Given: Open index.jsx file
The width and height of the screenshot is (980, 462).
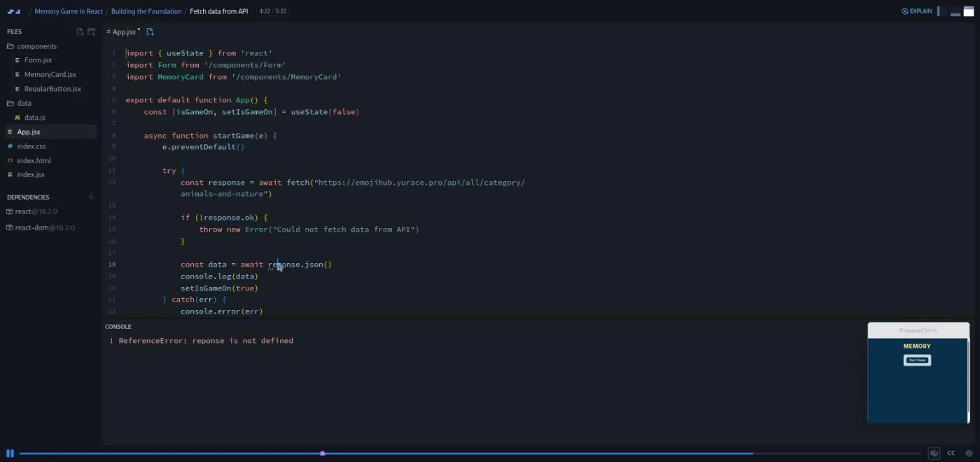Looking at the screenshot, I should pyautogui.click(x=31, y=174).
